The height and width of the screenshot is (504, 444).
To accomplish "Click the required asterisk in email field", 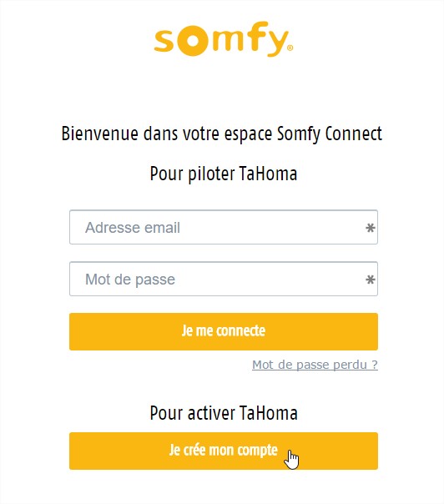I will [371, 228].
